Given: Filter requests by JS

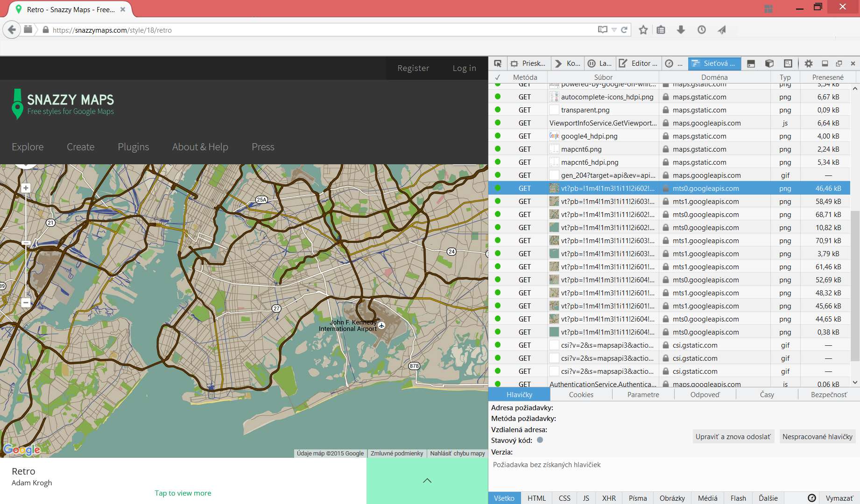Looking at the screenshot, I should [586, 498].
